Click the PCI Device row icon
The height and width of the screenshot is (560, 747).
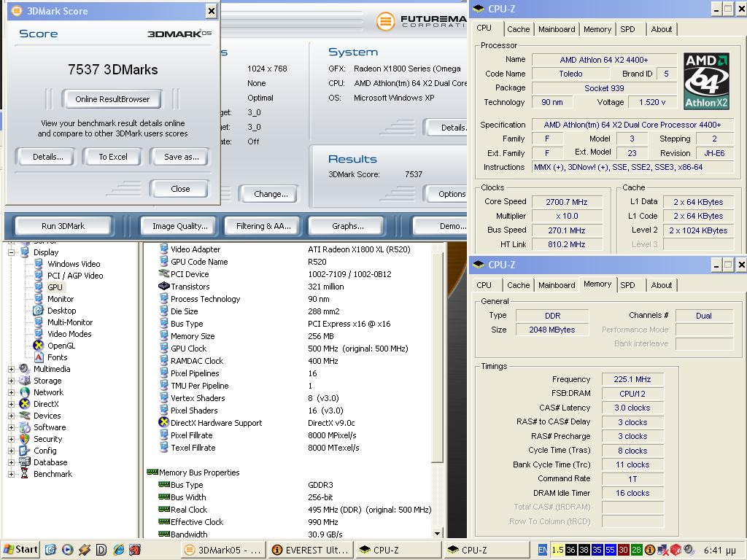(x=164, y=273)
